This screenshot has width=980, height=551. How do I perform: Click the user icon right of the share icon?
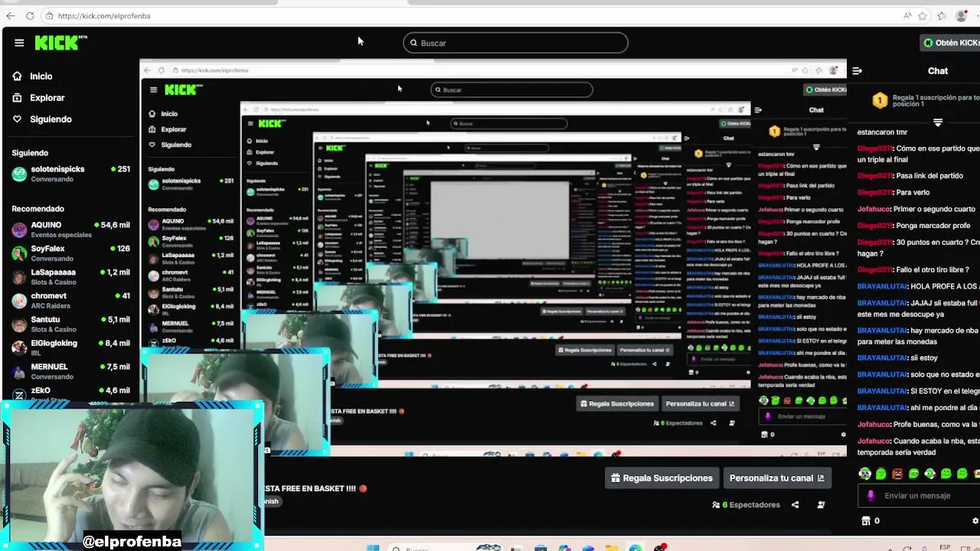[821, 505]
